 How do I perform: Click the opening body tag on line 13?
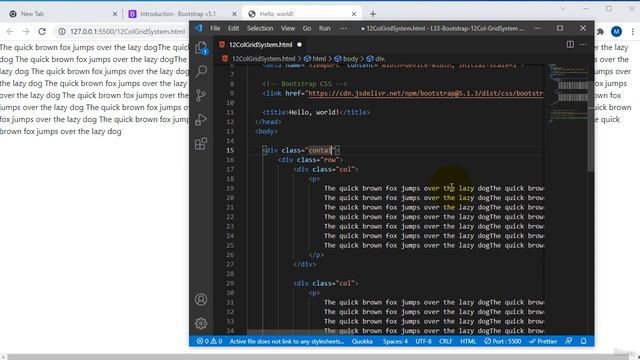point(266,131)
